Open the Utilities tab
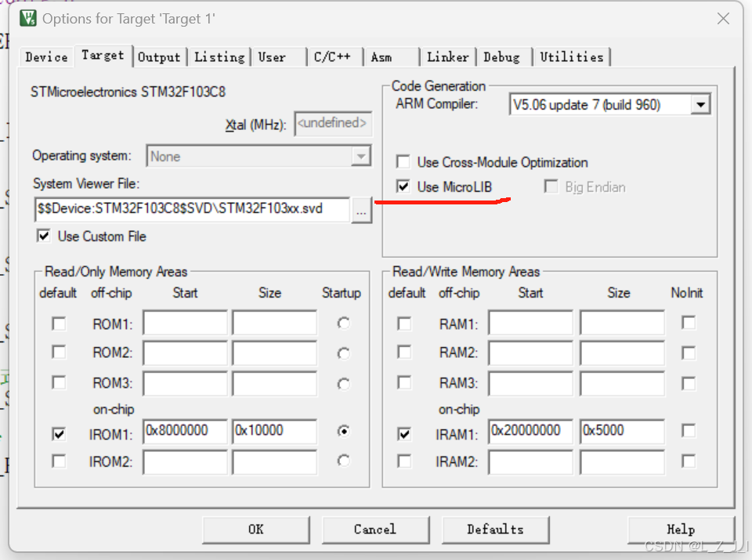Image resolution: width=752 pixels, height=560 pixels. click(x=571, y=57)
